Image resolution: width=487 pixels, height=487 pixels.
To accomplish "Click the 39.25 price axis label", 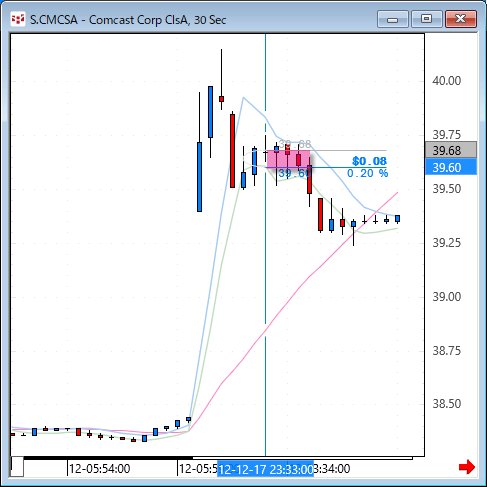I will click(x=447, y=243).
